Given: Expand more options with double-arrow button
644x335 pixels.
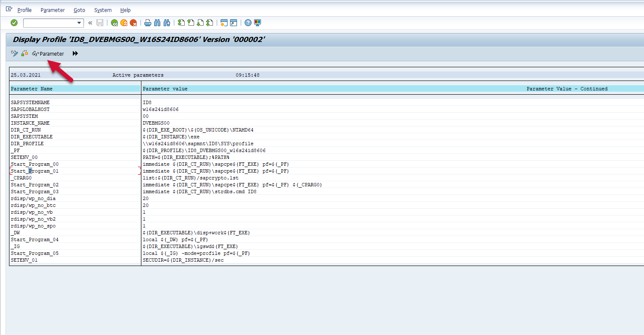Looking at the screenshot, I should [75, 54].
